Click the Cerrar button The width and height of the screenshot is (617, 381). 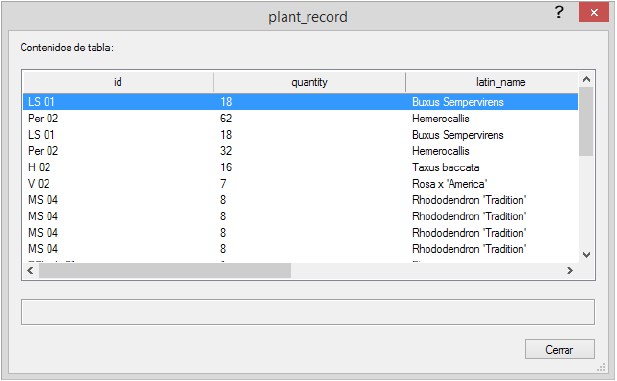tap(560, 349)
